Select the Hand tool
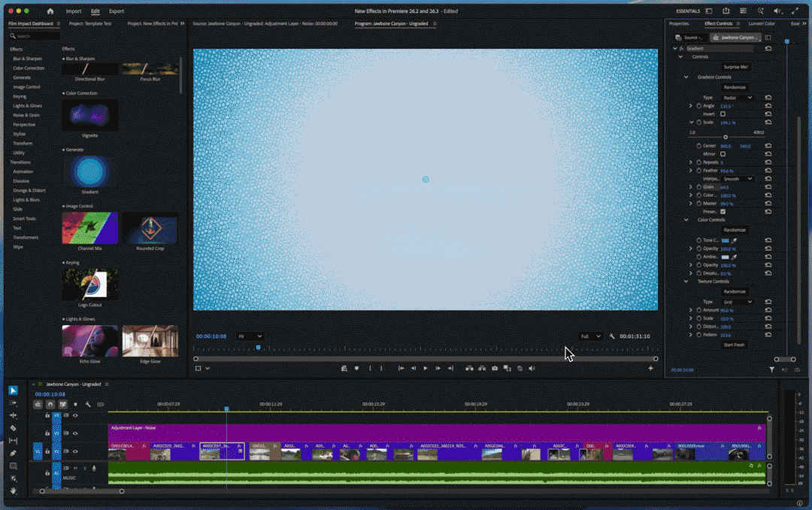Image resolution: width=812 pixels, height=510 pixels. pos(13,490)
